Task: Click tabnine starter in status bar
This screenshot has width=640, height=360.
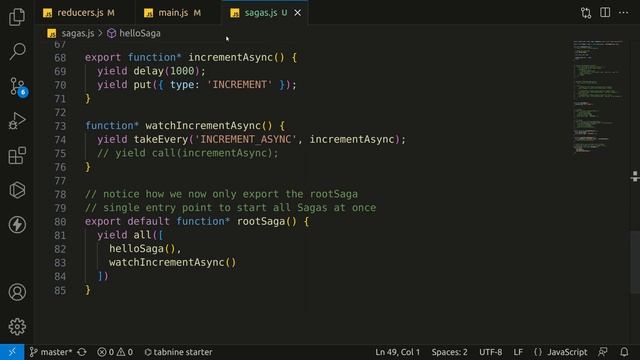Action: [178, 352]
